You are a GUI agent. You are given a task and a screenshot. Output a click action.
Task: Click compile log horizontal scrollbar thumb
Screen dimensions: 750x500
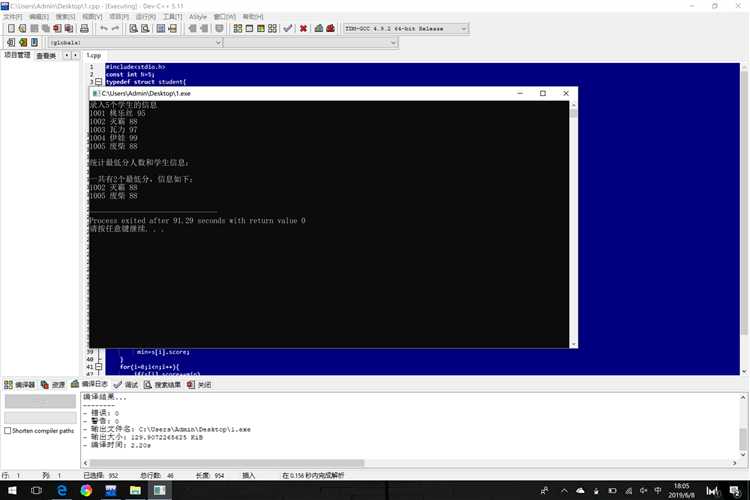(227, 463)
